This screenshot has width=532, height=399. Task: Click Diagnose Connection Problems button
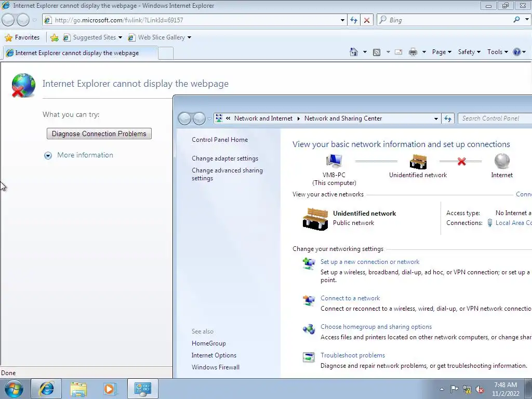pos(99,134)
